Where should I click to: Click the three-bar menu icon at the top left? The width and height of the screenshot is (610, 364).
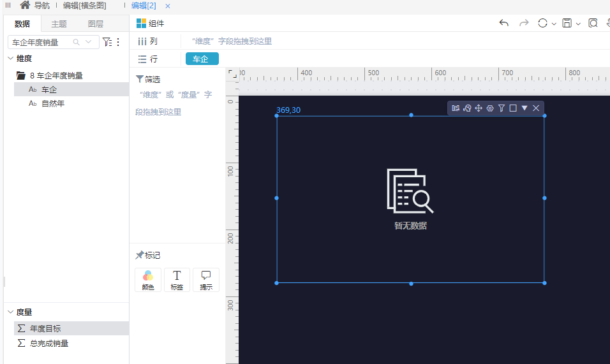click(8, 5)
